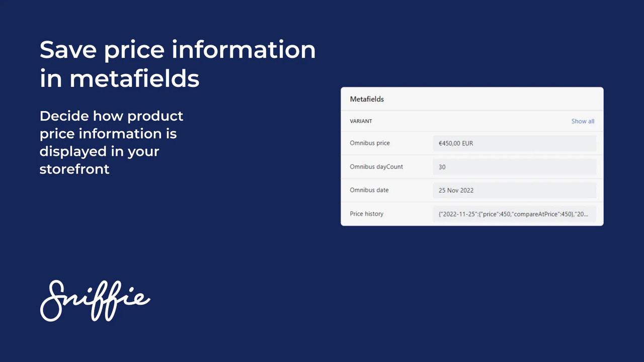Select the Omnibus dayCount row label

[376, 166]
